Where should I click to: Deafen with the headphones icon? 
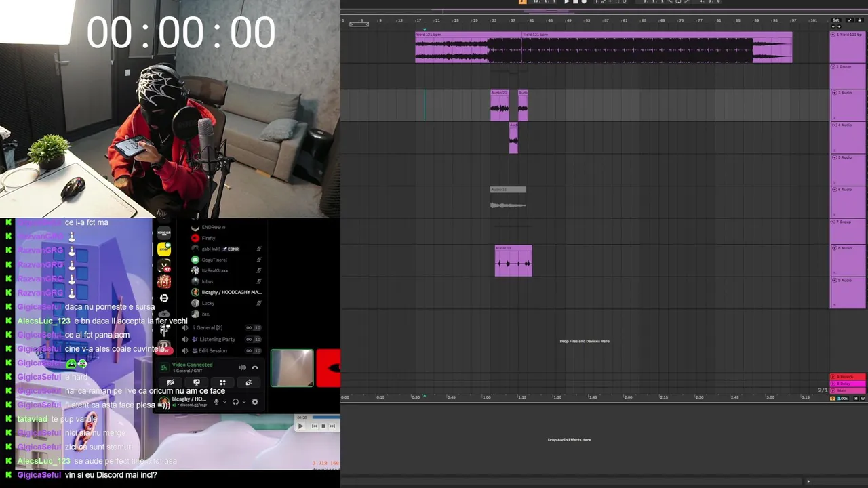click(x=235, y=402)
